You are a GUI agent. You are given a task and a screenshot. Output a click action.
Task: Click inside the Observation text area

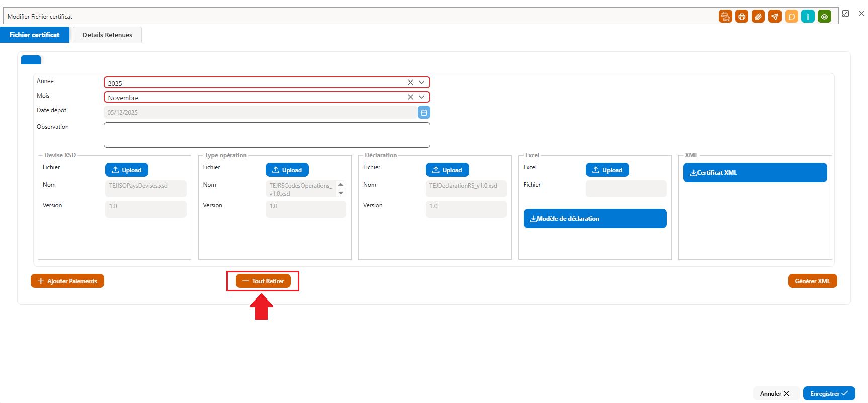pos(267,135)
